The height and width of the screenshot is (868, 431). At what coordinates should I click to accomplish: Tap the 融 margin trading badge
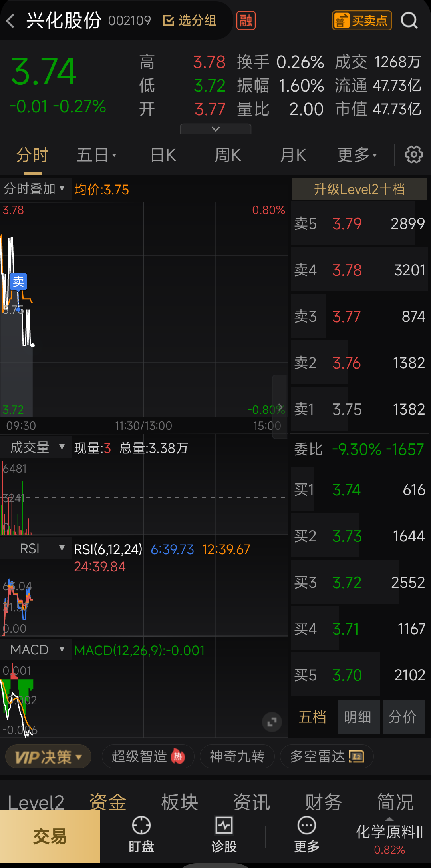(246, 21)
